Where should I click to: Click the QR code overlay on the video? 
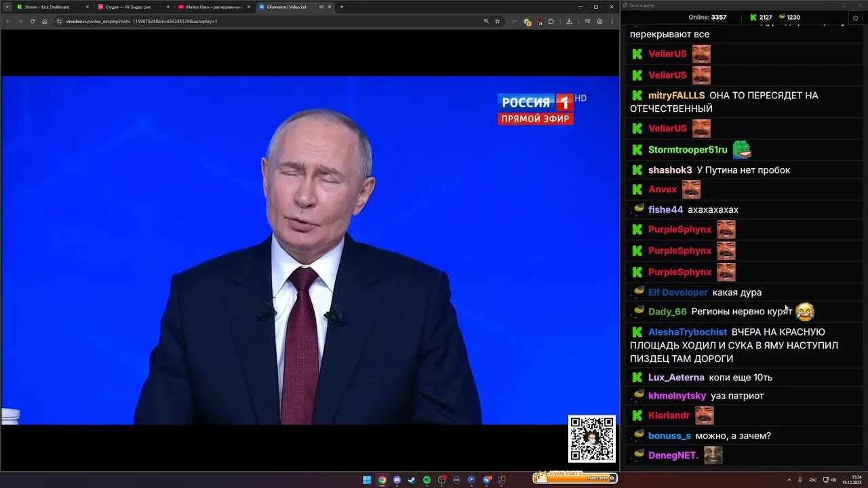pyautogui.click(x=592, y=439)
